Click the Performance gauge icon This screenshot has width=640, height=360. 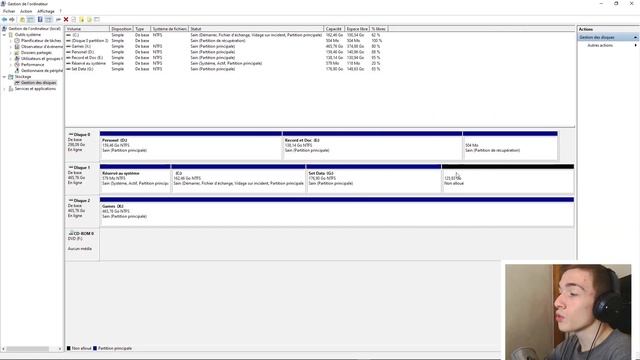(17, 64)
